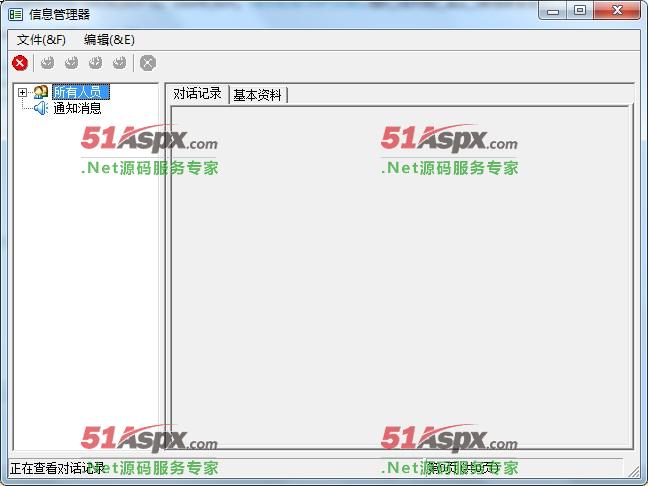Expand the 所有人员 tree node
Screen dimensions: 648x486
coord(22,93)
